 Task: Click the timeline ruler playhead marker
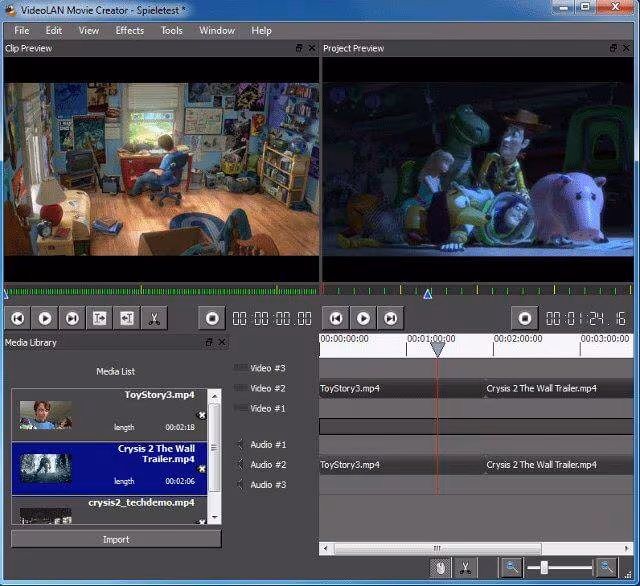click(438, 350)
